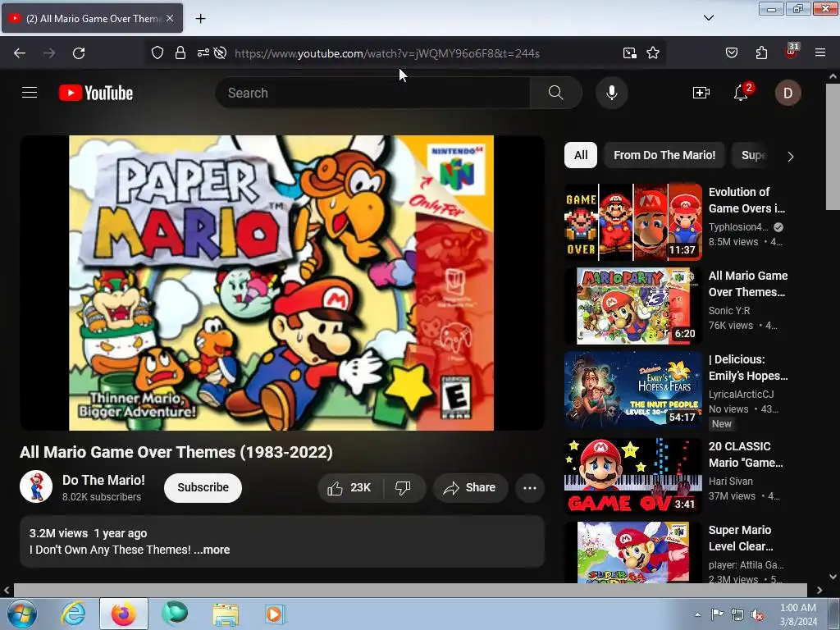Select the All Mario Game Over Themes browser tab
The image size is (840, 630).
click(92, 18)
